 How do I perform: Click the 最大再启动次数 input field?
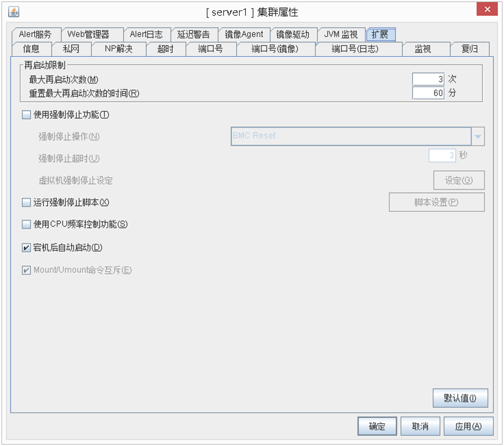(428, 79)
